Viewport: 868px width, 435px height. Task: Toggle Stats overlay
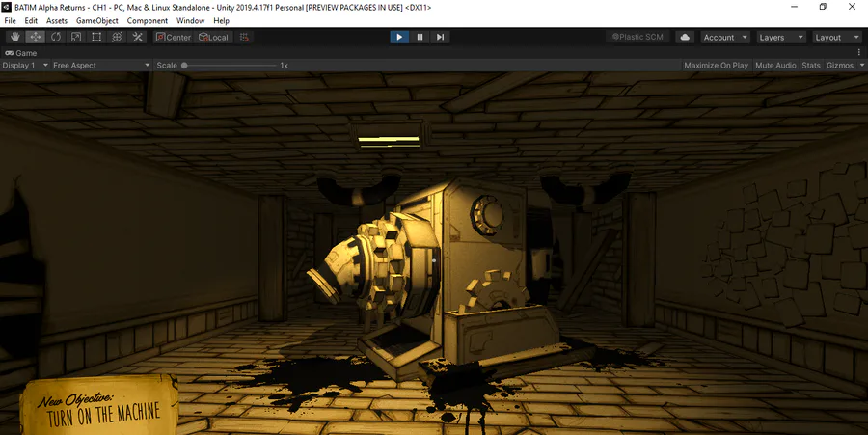811,66
